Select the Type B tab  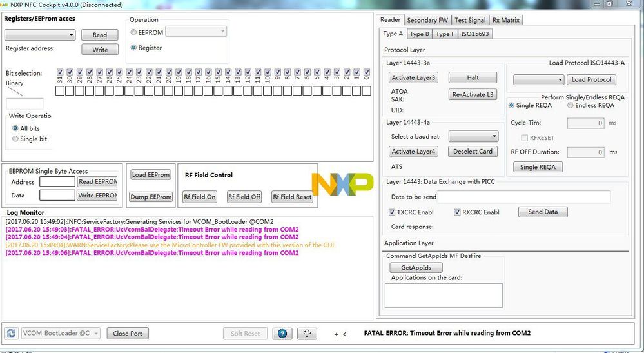pos(419,34)
